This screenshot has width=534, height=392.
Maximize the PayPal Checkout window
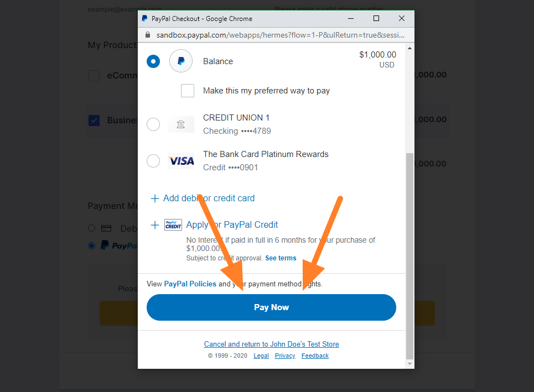tap(376, 18)
